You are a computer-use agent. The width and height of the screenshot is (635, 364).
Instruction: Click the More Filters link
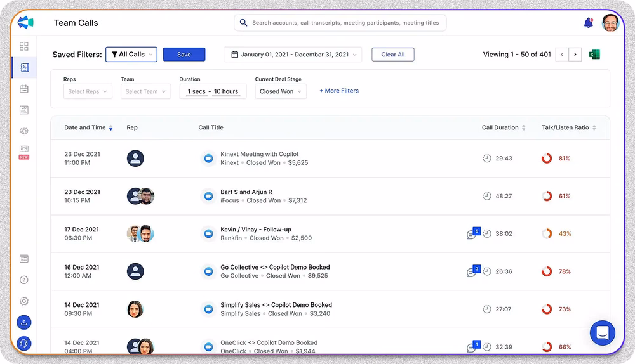coord(339,91)
